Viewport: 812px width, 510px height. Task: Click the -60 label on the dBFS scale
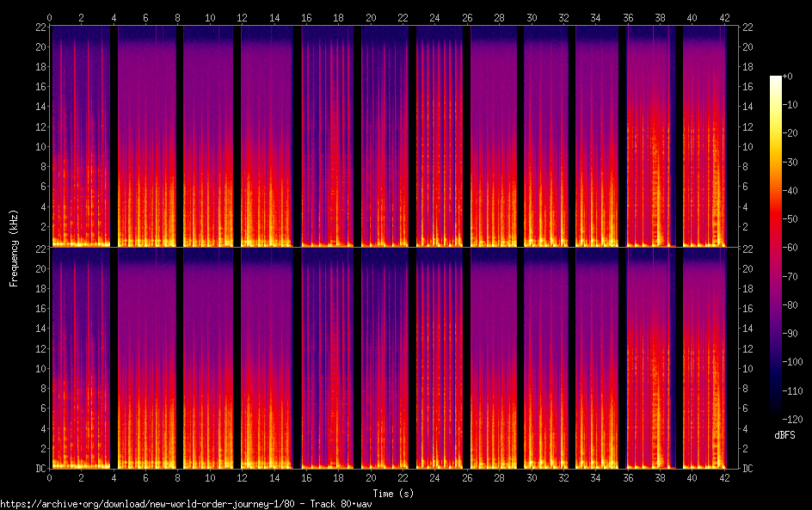point(797,248)
